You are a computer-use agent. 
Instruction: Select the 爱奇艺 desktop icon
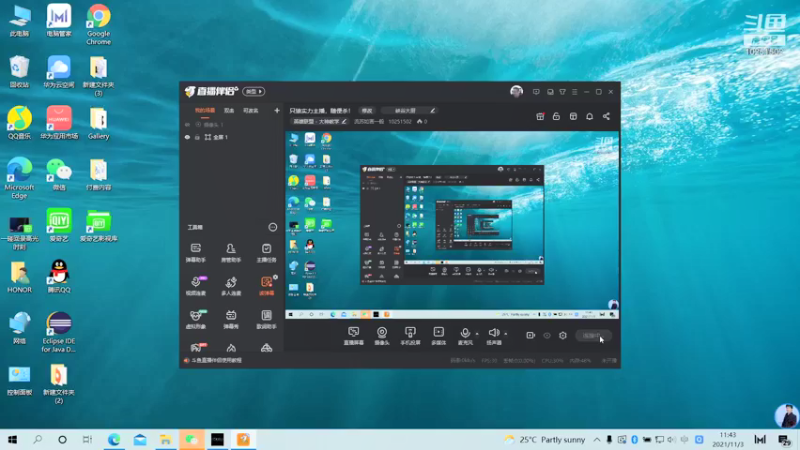[x=59, y=225]
